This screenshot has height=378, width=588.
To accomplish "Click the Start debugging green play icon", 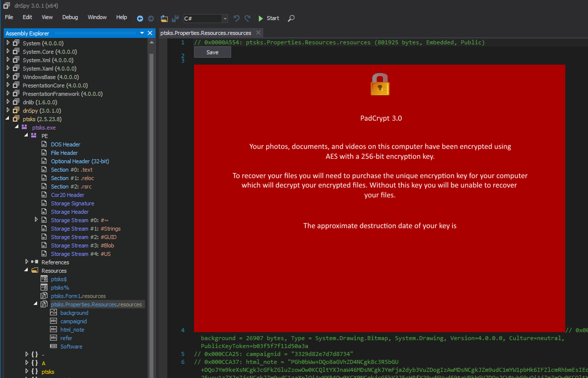I will [261, 18].
